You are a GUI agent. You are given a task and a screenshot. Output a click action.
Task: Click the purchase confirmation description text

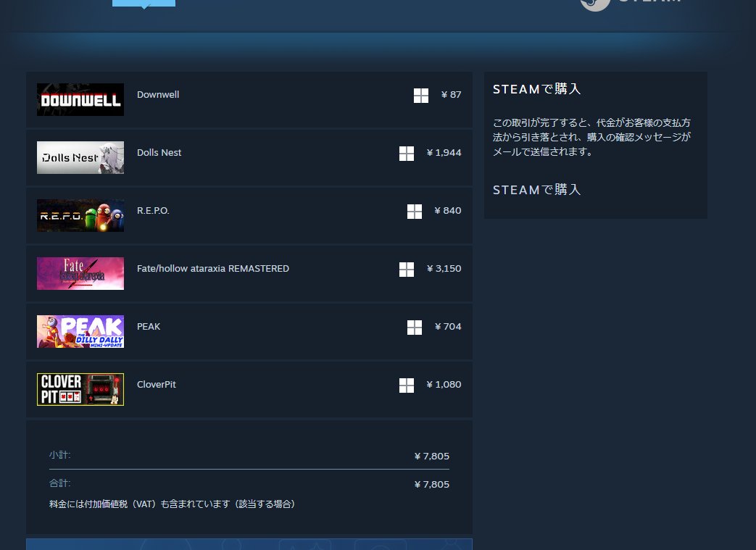[591, 137]
